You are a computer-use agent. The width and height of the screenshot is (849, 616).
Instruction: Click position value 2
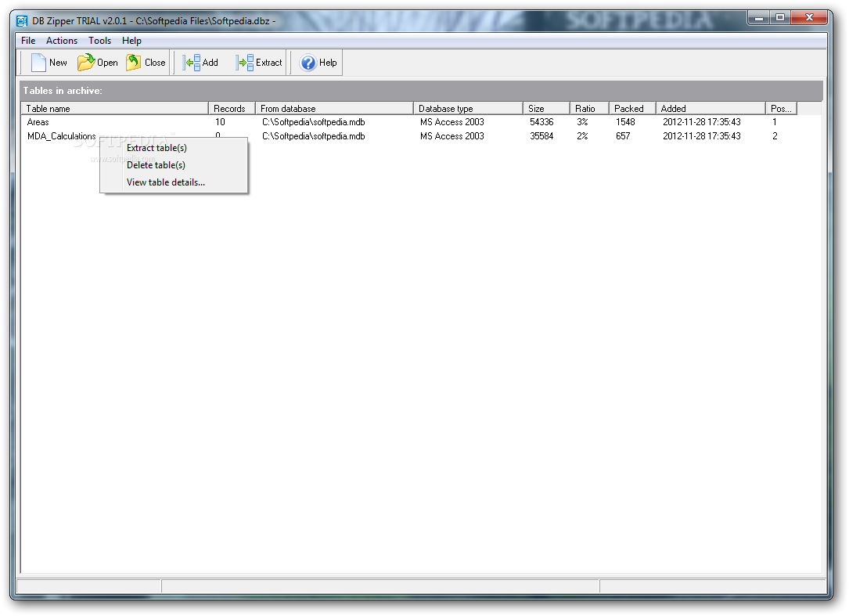775,136
